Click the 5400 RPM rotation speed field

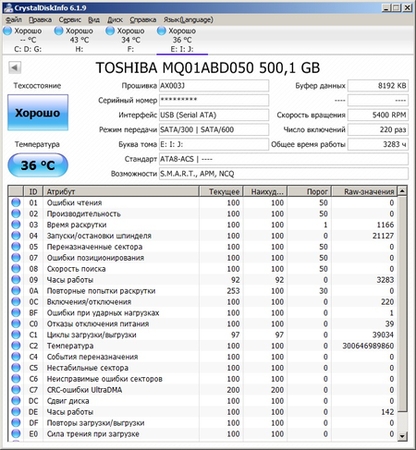[378, 115]
